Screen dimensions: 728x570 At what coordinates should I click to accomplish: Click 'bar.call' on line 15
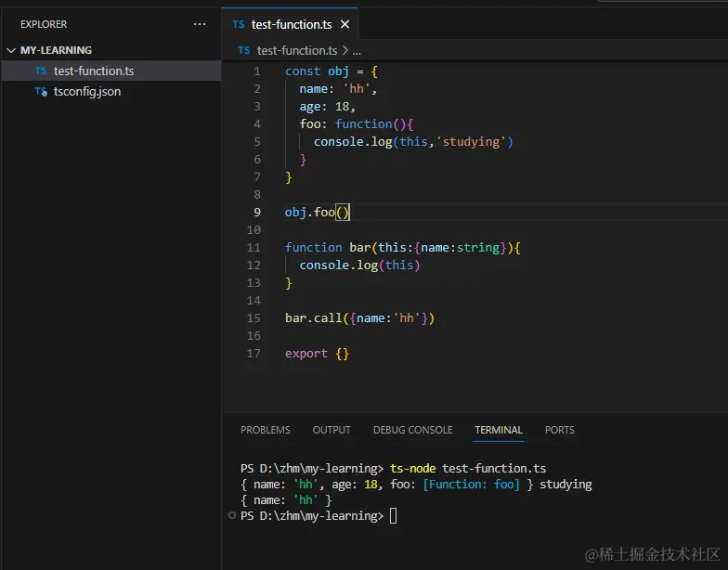314,317
